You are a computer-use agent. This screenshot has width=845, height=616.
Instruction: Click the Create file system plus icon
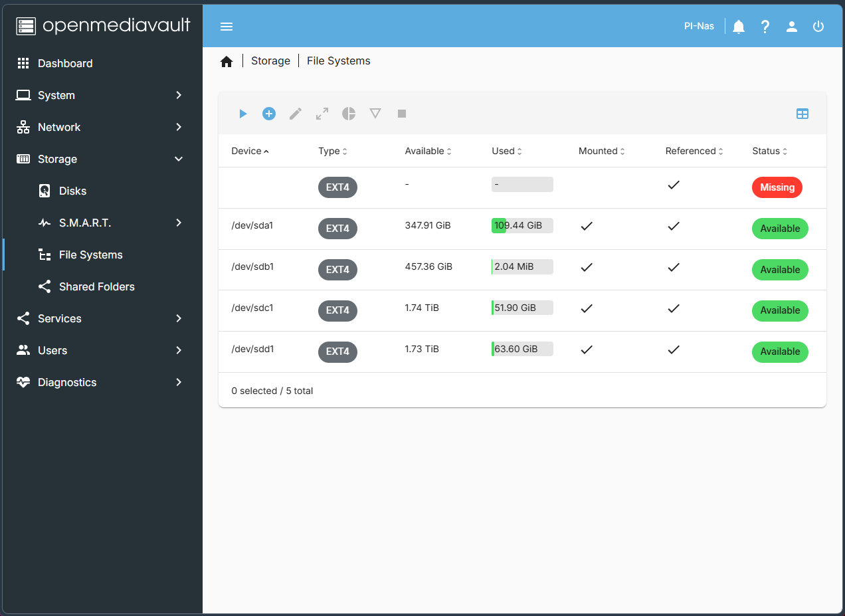pos(269,114)
